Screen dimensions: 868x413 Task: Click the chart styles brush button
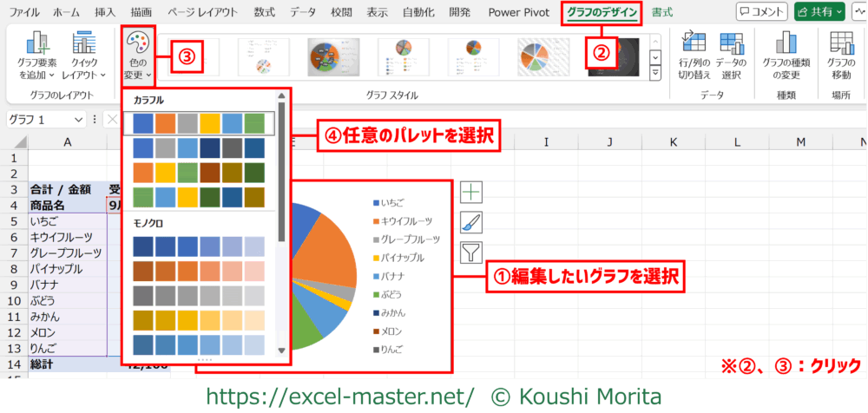[470, 223]
